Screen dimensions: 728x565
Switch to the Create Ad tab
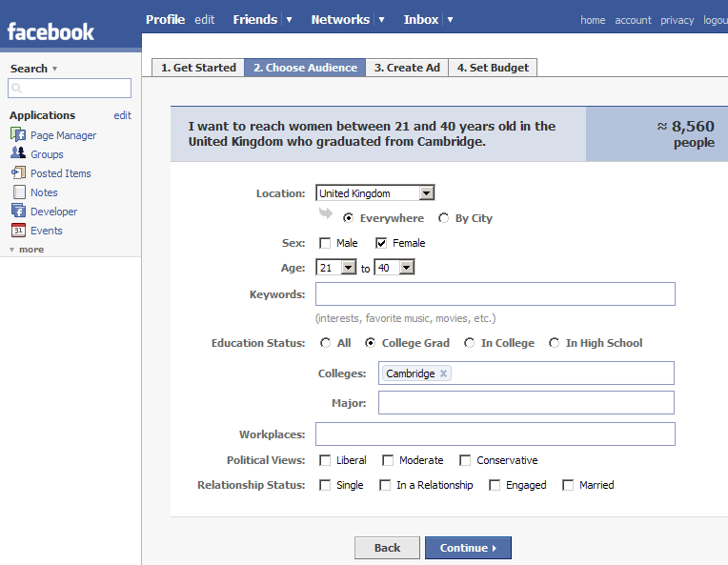[x=407, y=68]
